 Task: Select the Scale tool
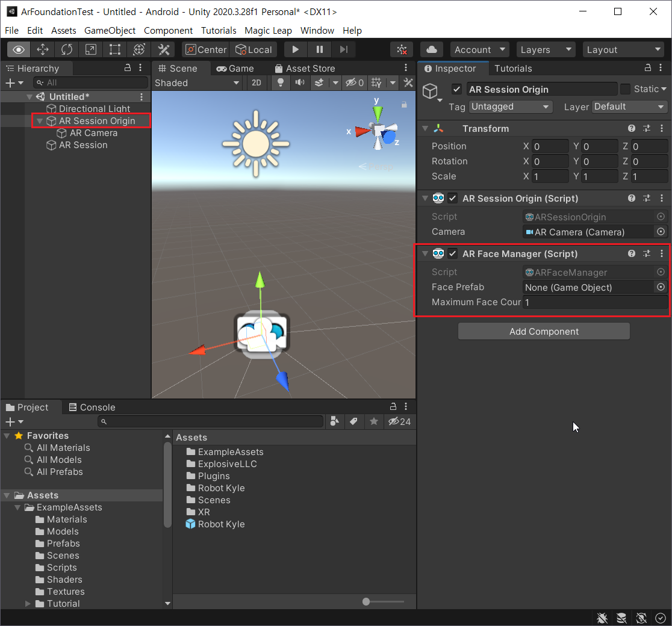91,50
